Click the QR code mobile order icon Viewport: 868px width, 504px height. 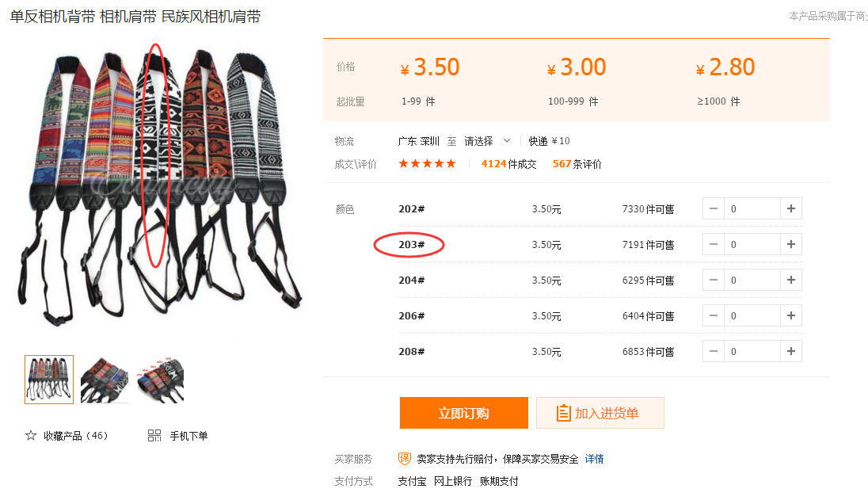coord(154,435)
